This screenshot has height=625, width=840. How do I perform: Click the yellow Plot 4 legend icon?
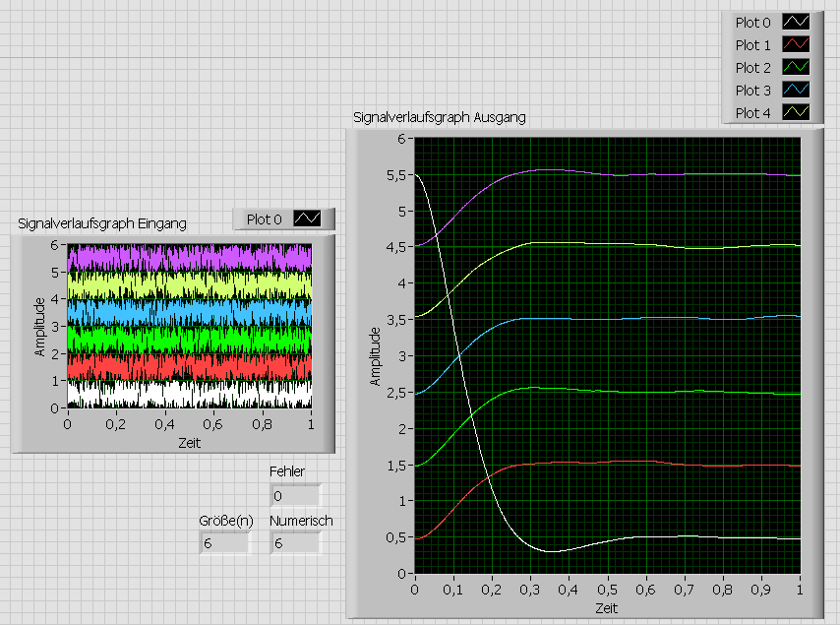point(795,112)
